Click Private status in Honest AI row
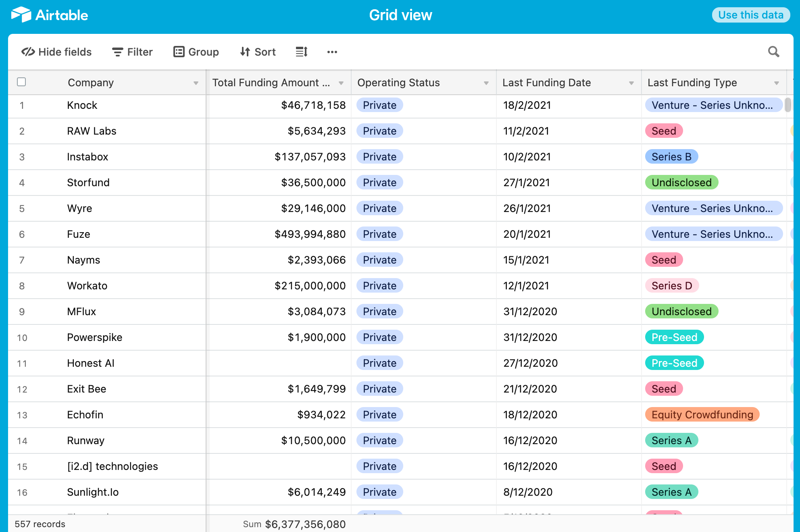This screenshot has height=532, width=800. coord(379,363)
